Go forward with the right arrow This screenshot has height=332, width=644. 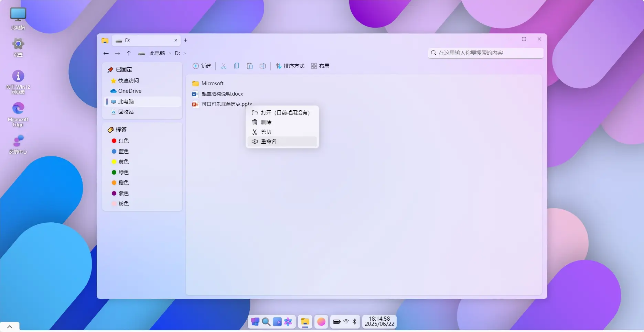[117, 53]
